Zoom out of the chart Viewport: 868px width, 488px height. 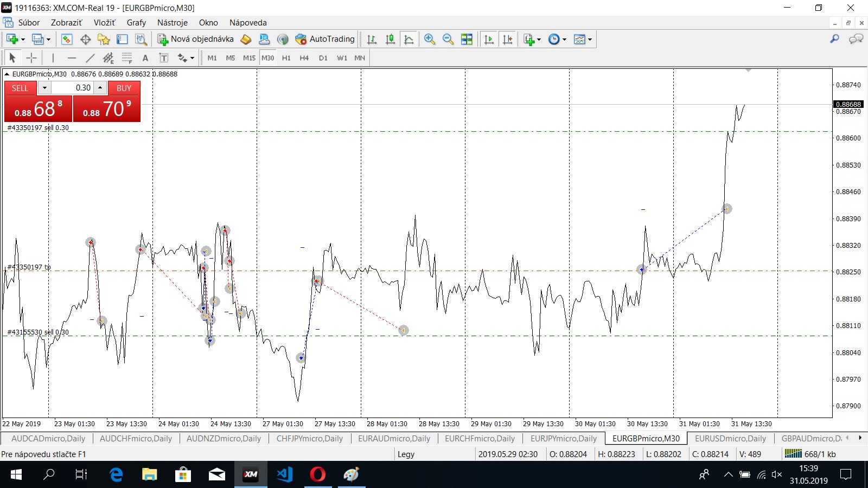click(x=448, y=39)
